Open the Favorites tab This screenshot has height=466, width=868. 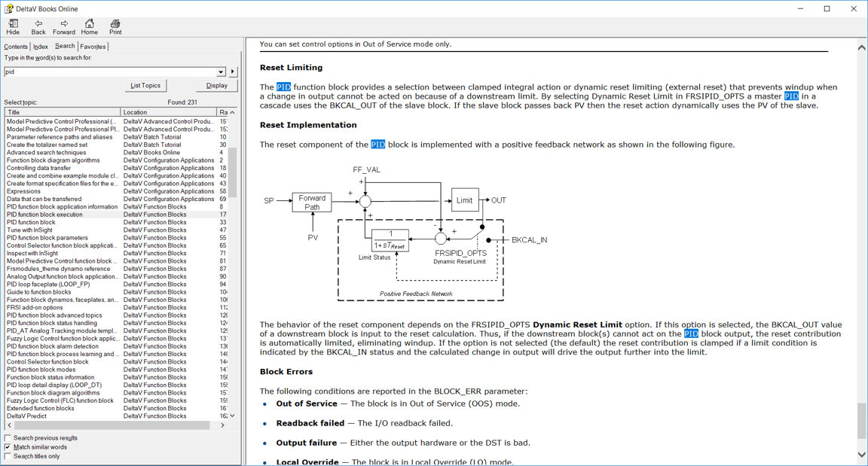[x=93, y=47]
